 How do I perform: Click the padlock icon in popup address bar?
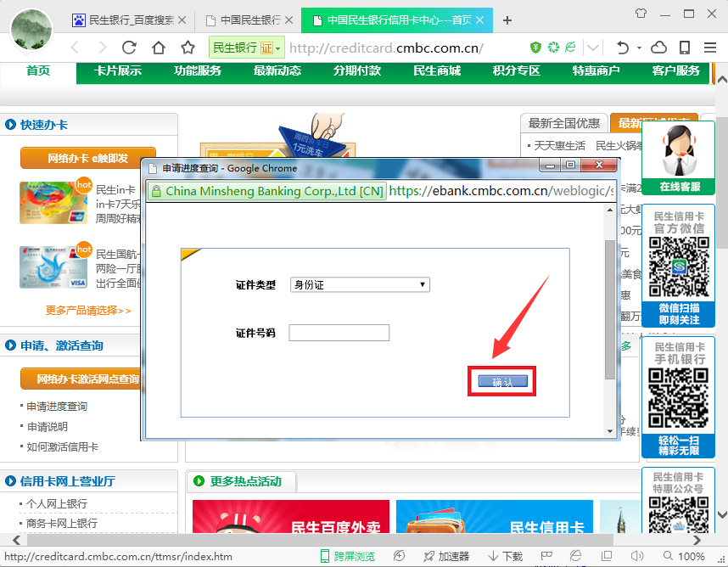coord(156,191)
